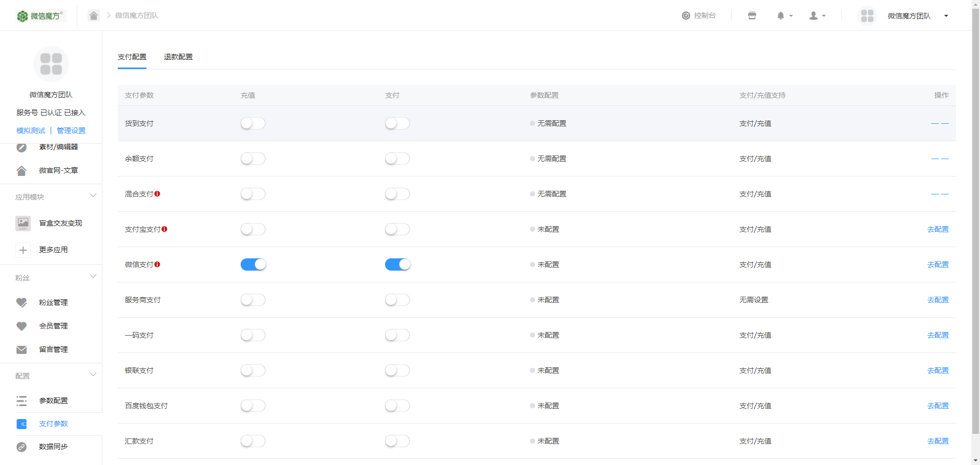Click 去配置 for 百度钱包支付
980x465 pixels.
pyautogui.click(x=938, y=406)
